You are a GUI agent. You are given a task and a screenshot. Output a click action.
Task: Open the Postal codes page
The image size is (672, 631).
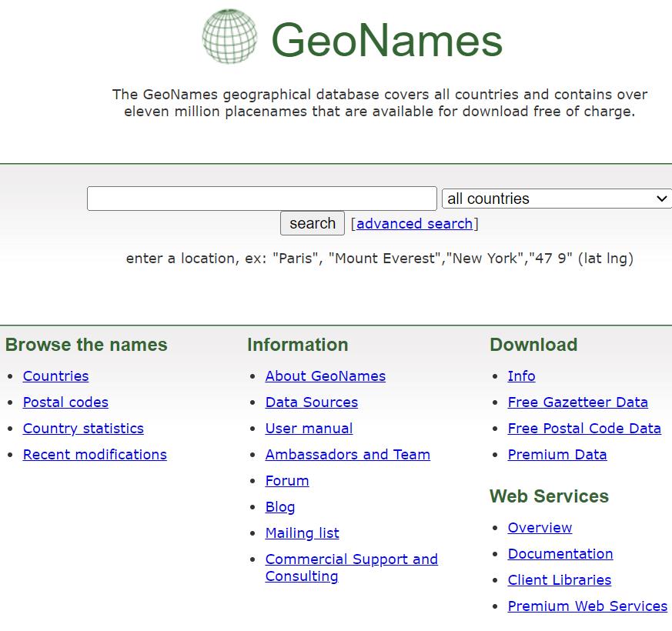(x=65, y=402)
